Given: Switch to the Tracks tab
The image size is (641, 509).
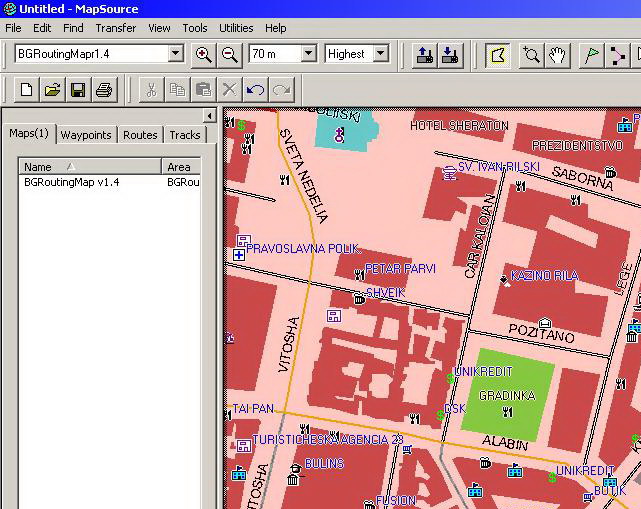Looking at the screenshot, I should [185, 135].
